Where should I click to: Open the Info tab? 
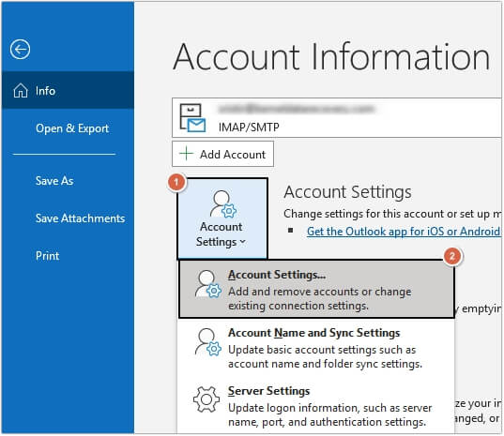[x=68, y=91]
